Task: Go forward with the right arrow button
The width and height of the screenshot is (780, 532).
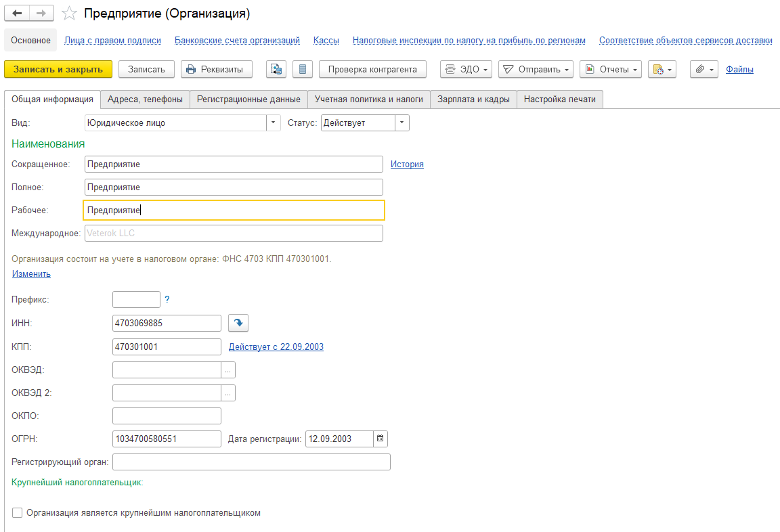Action: (x=41, y=14)
